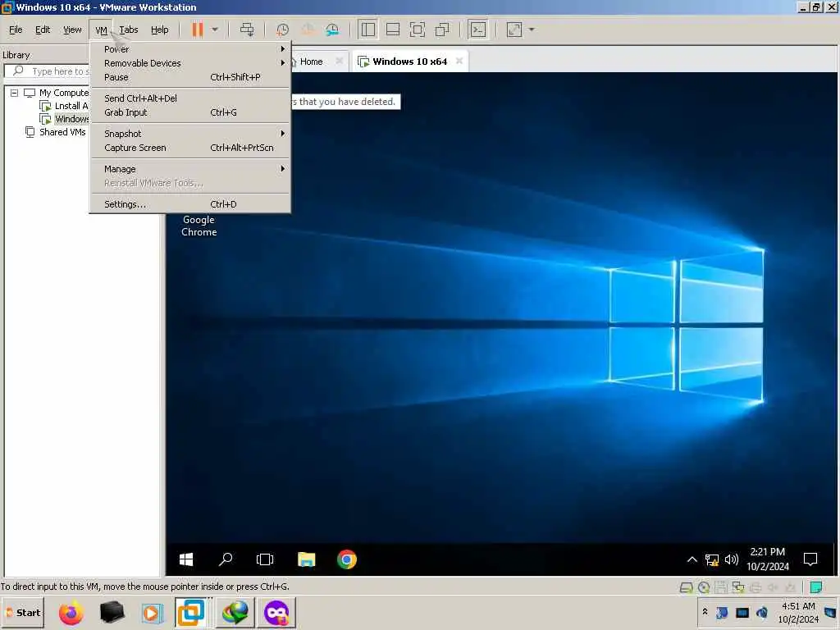This screenshot has width=840, height=630.
Task: Toggle the library sidebar view icon
Action: coord(368,30)
